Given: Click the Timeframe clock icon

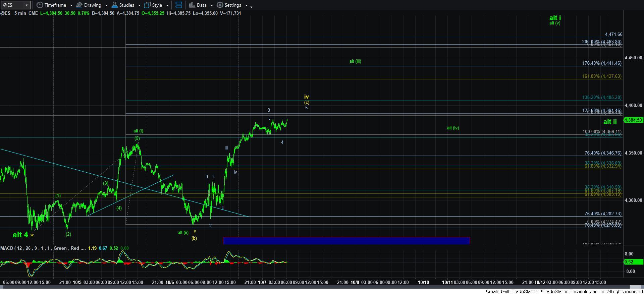Looking at the screenshot, I should tap(40, 5).
